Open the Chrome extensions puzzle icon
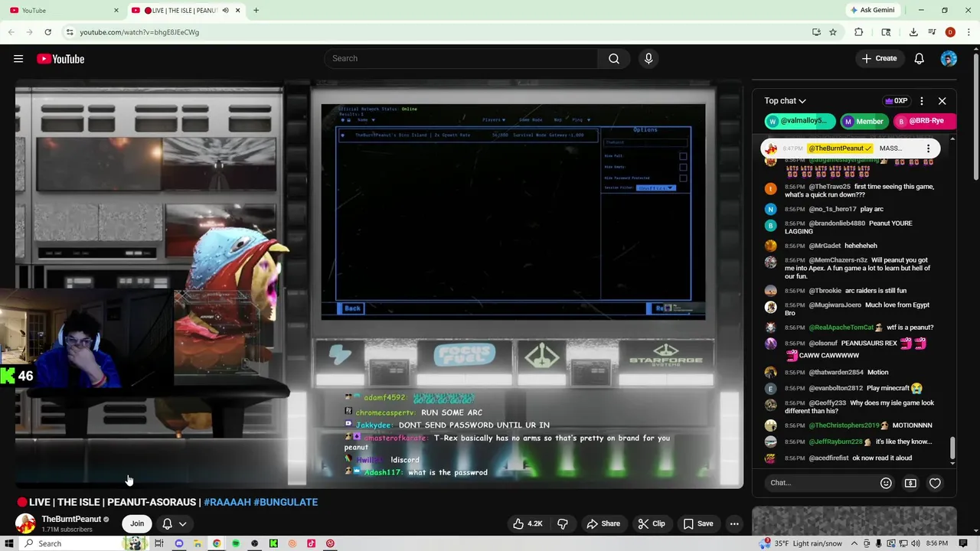This screenshot has width=980, height=551. coord(859,32)
